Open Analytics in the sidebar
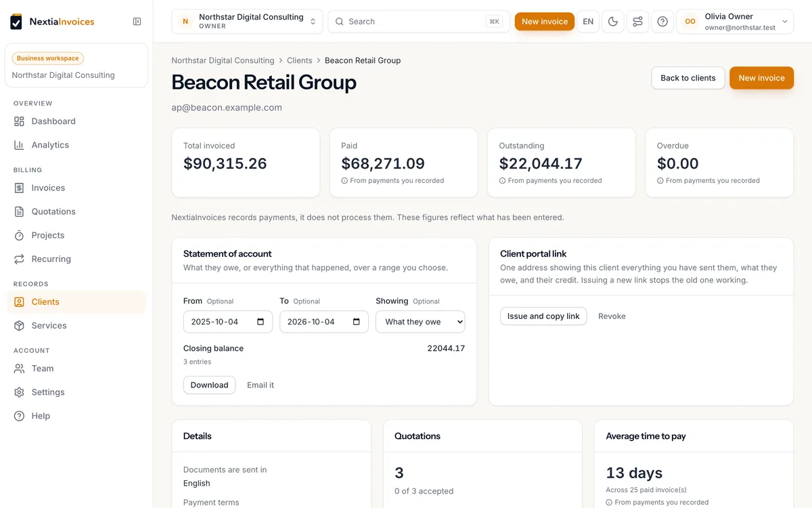Image resolution: width=812 pixels, height=508 pixels. point(76,145)
